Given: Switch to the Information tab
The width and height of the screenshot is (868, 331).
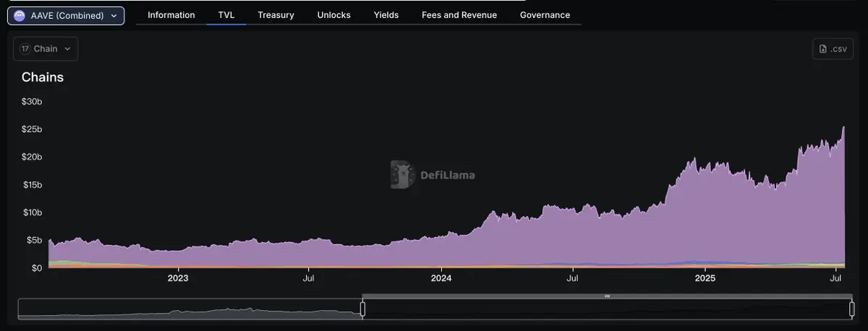Looking at the screenshot, I should [171, 15].
